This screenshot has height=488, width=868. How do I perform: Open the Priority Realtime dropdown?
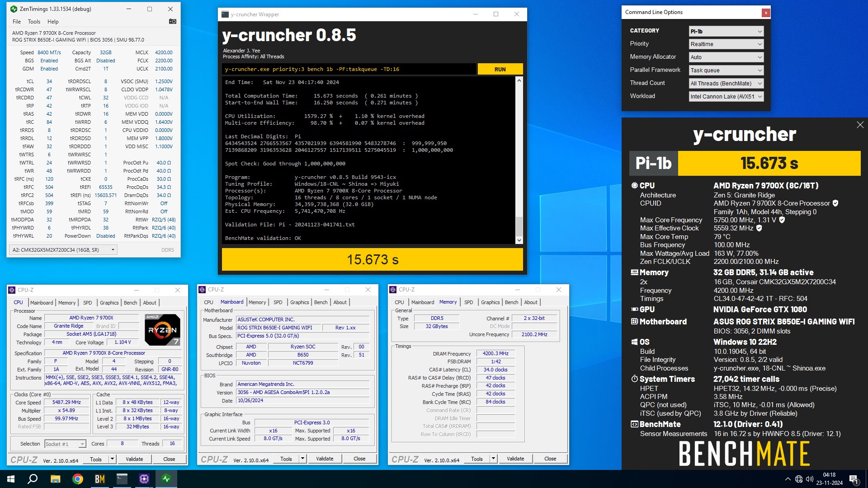click(726, 44)
